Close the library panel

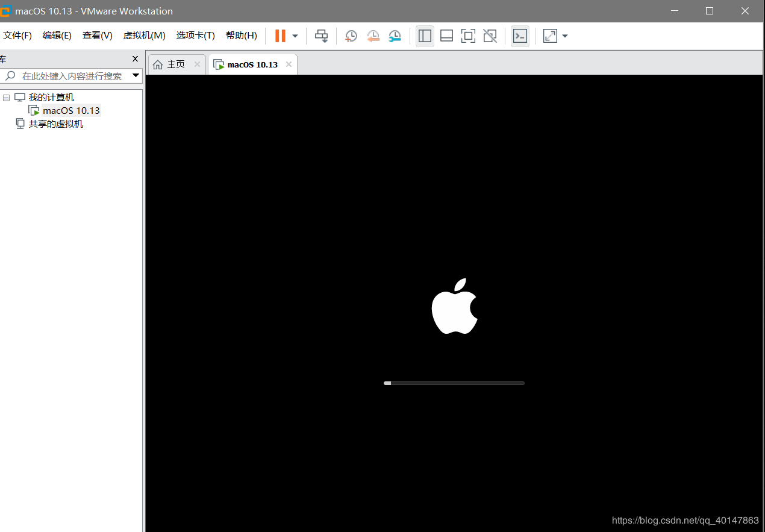135,59
